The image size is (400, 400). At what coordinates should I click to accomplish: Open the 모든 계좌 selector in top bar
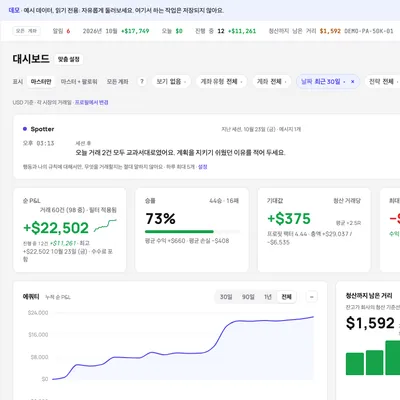point(26,31)
